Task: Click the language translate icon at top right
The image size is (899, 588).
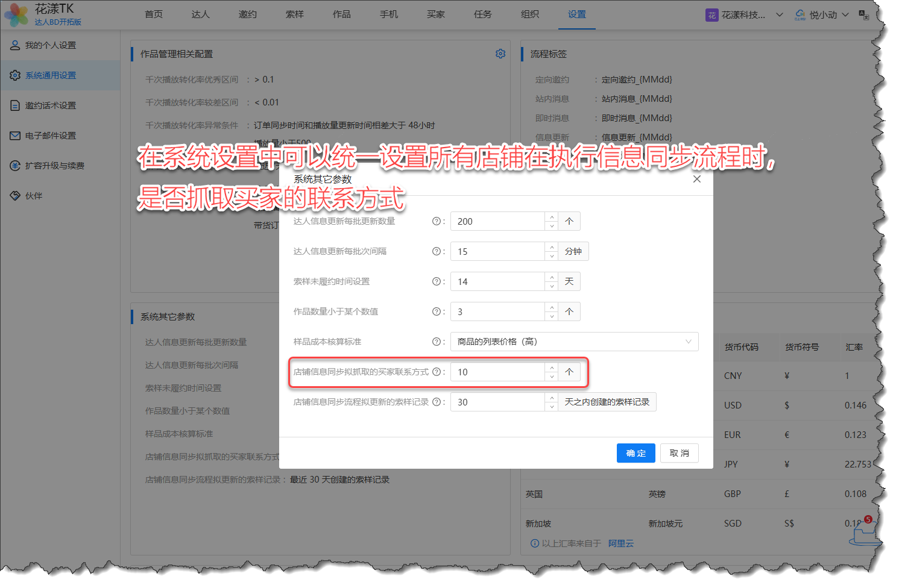Action: pos(863,15)
